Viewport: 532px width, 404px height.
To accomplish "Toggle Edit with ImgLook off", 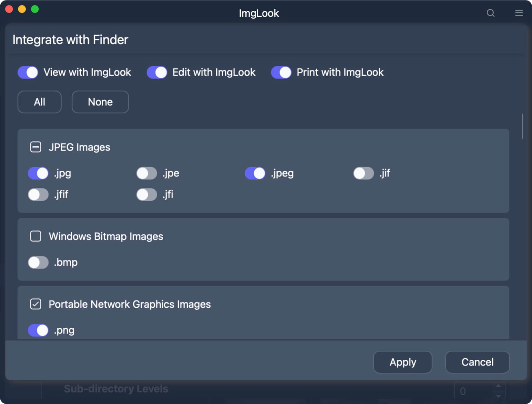I will [157, 72].
